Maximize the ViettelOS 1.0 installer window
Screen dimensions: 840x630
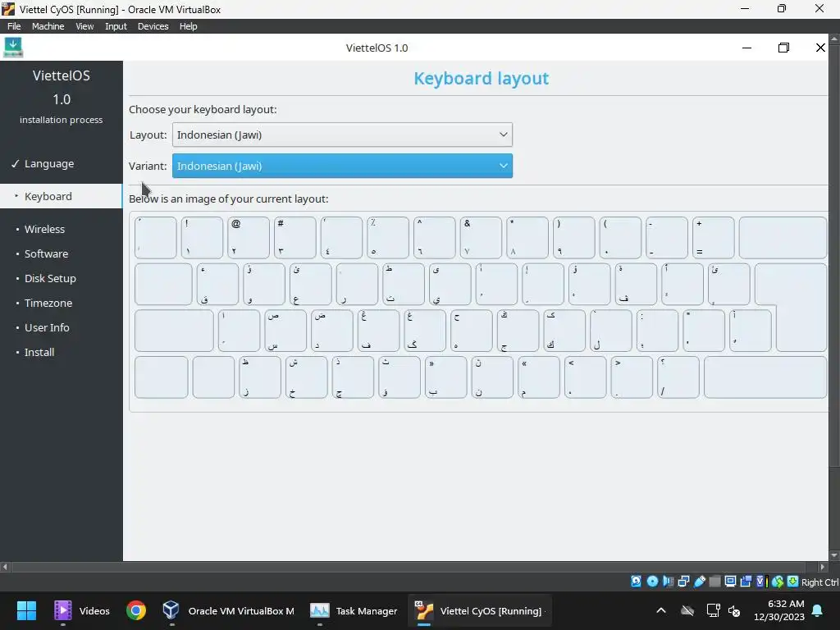tap(783, 48)
